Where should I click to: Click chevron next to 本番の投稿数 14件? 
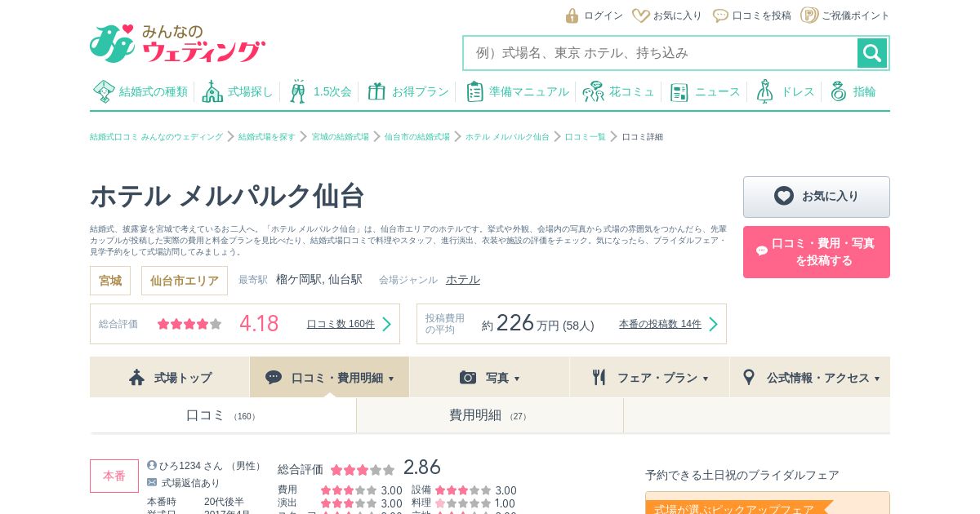[x=713, y=324]
